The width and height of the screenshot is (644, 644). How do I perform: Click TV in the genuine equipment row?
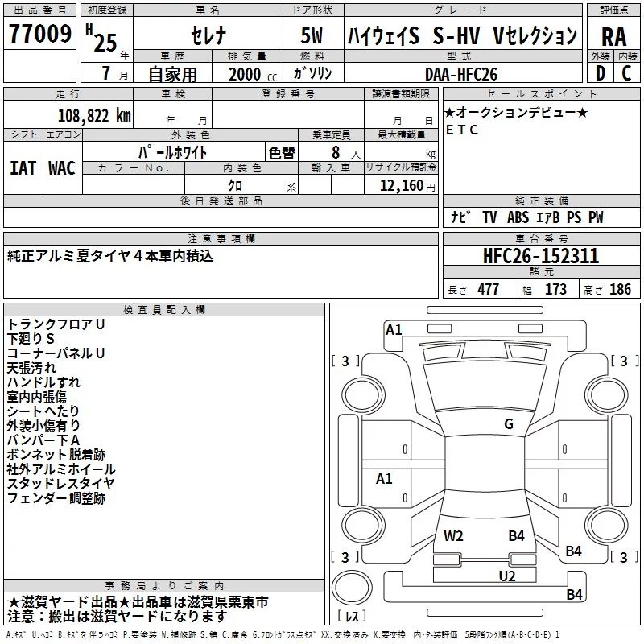489,217
